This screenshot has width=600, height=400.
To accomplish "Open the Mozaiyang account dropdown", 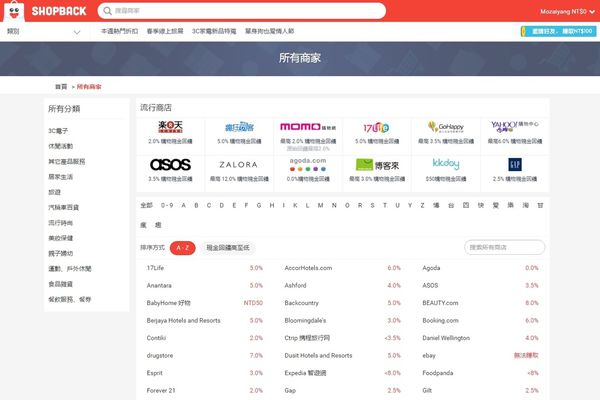I will click(x=567, y=11).
